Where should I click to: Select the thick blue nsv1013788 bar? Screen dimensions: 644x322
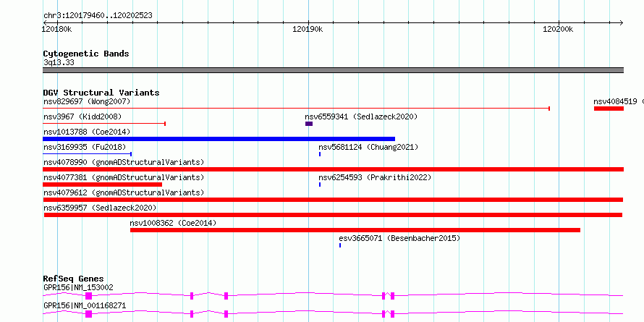[x=219, y=139]
